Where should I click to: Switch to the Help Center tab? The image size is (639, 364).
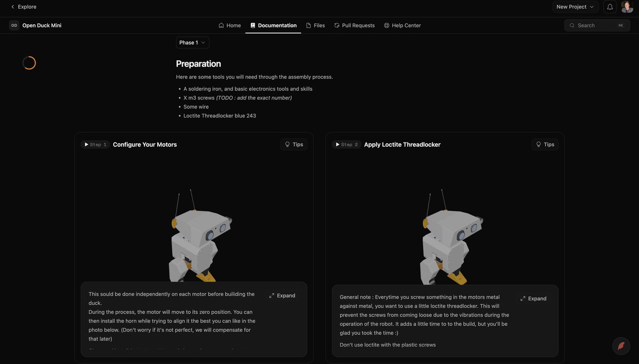pos(402,25)
